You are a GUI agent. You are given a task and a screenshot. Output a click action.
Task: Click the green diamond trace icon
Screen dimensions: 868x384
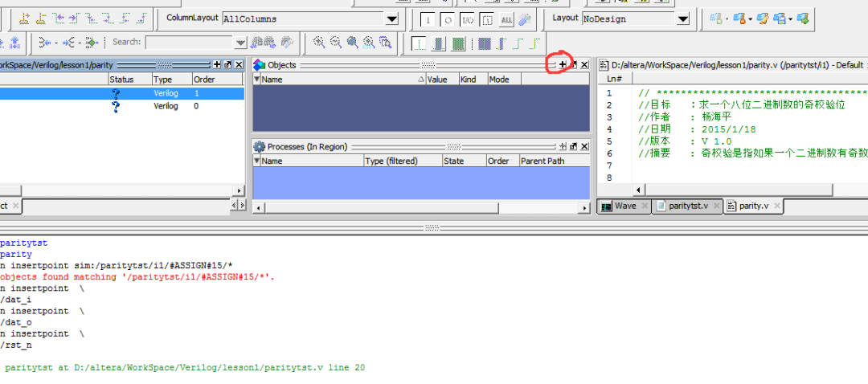(x=92, y=42)
